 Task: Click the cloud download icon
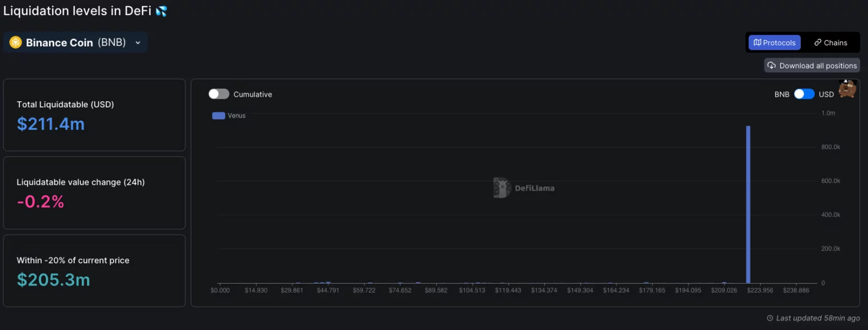tap(772, 66)
